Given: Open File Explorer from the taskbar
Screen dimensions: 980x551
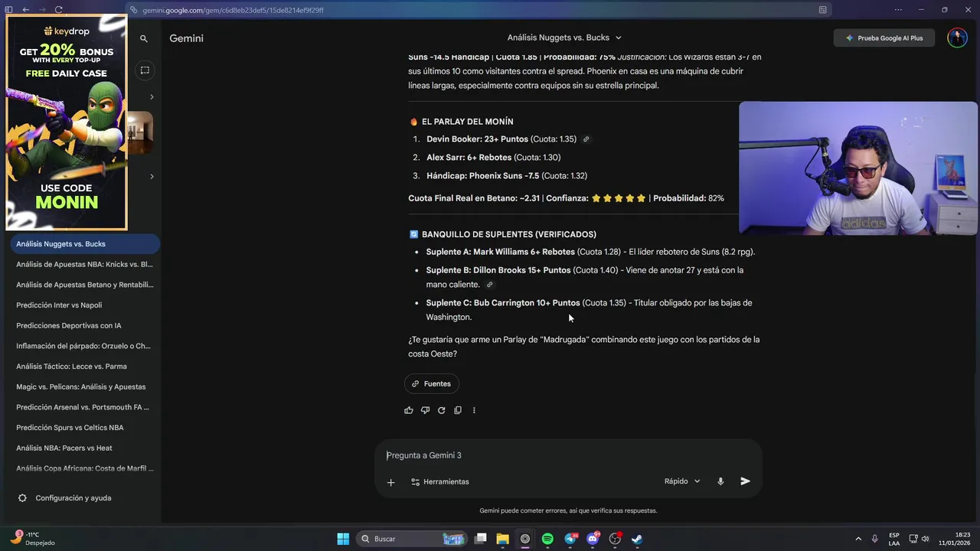Looking at the screenshot, I should tap(503, 539).
